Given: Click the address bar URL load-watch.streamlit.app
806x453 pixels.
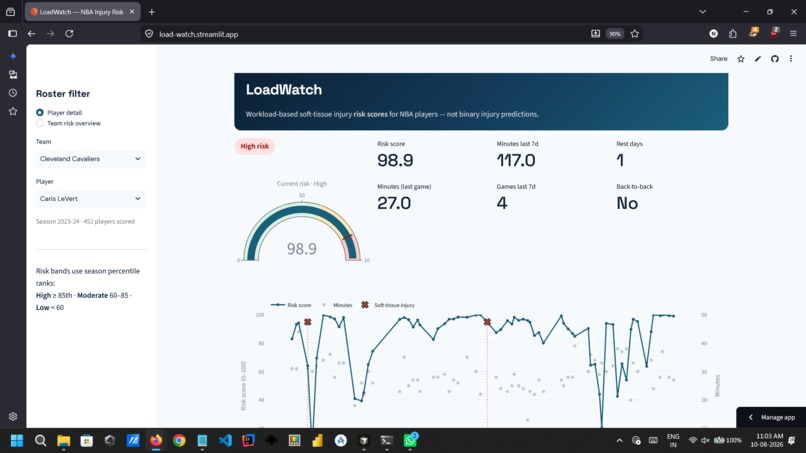Looking at the screenshot, I should pyautogui.click(x=198, y=34).
